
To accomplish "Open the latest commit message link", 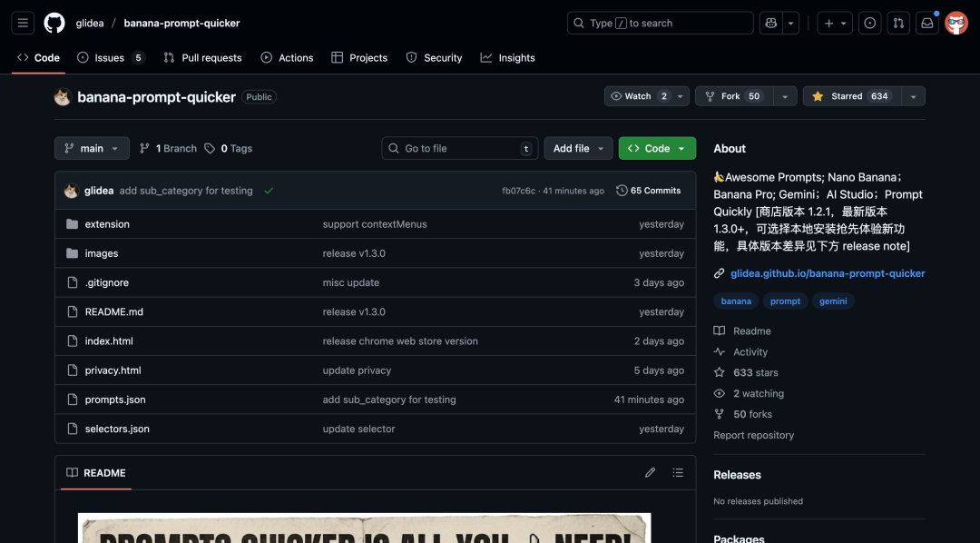I will 186,191.
